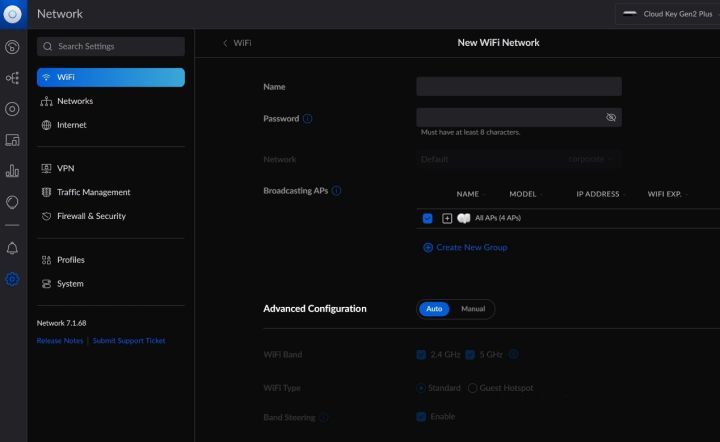
Task: Click the Password input field
Action: click(519, 117)
